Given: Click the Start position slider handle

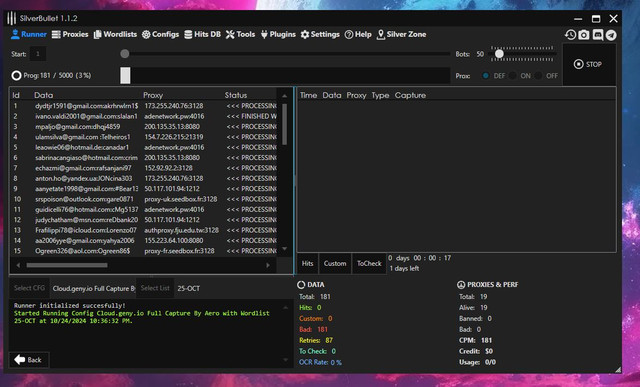Looking at the screenshot, I should point(125,54).
